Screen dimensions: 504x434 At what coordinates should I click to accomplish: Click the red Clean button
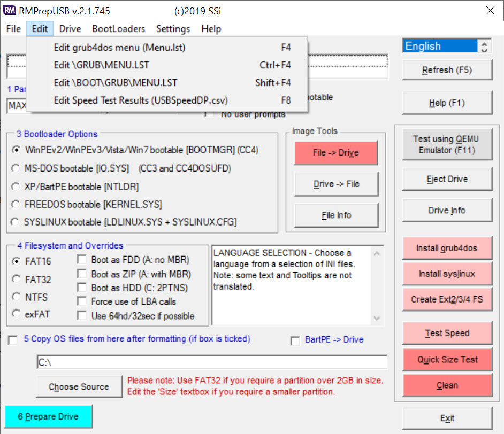[x=447, y=385]
